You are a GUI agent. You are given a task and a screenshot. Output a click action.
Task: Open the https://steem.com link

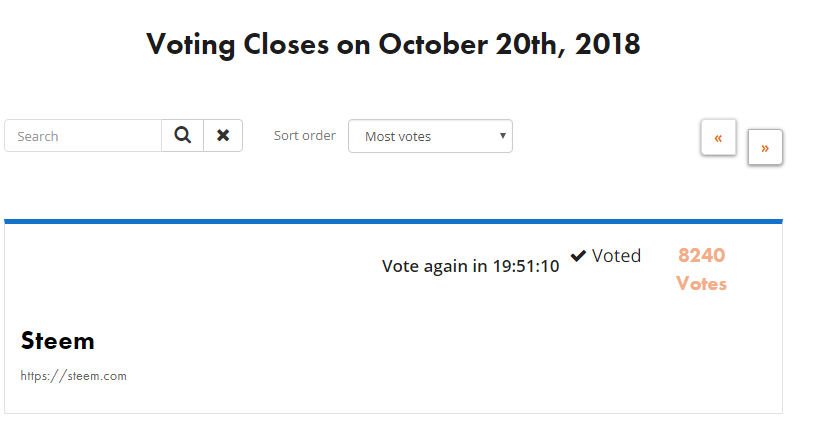point(73,376)
